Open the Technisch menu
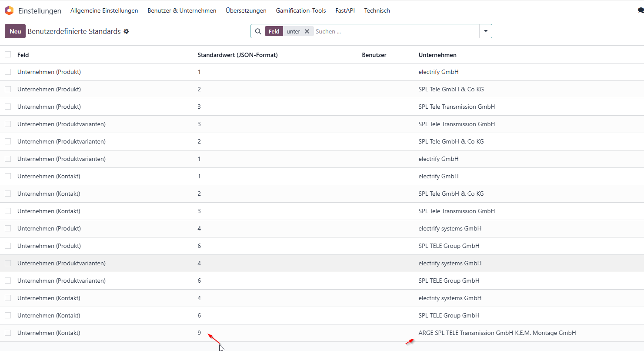The width and height of the screenshot is (644, 351). (x=377, y=10)
